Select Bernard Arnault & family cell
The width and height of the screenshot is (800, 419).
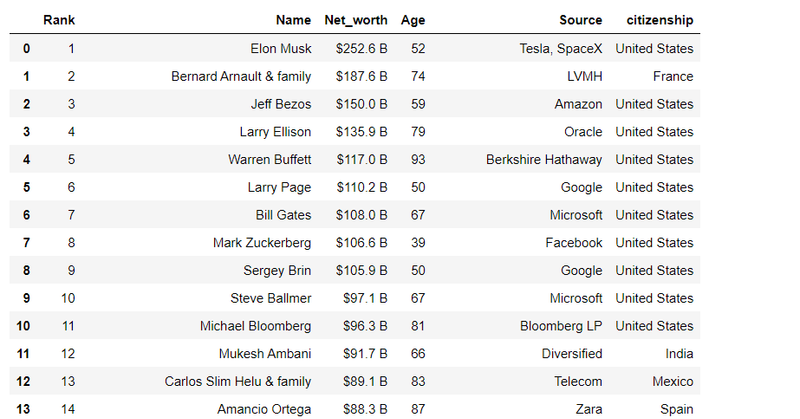click(x=241, y=76)
